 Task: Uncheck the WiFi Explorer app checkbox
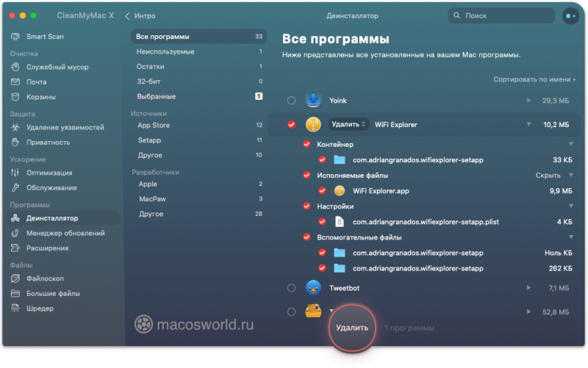point(291,124)
